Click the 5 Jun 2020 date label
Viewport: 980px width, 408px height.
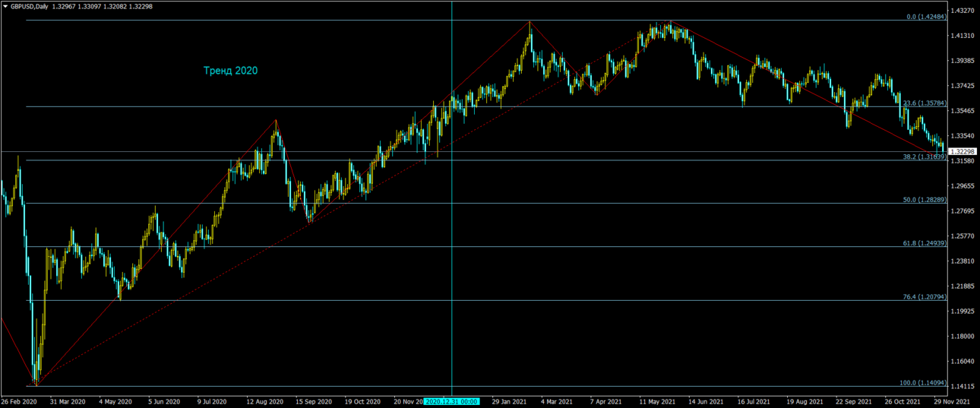click(165, 401)
